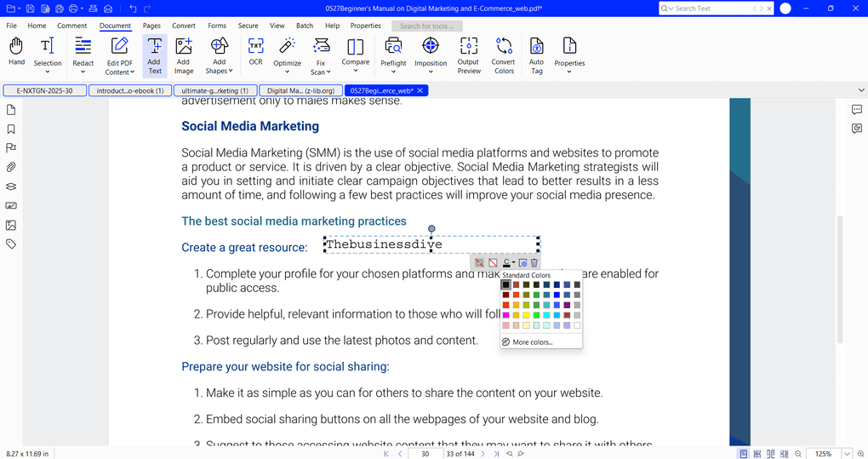The image size is (868, 459).
Task: Jump to the first page
Action: [386, 453]
